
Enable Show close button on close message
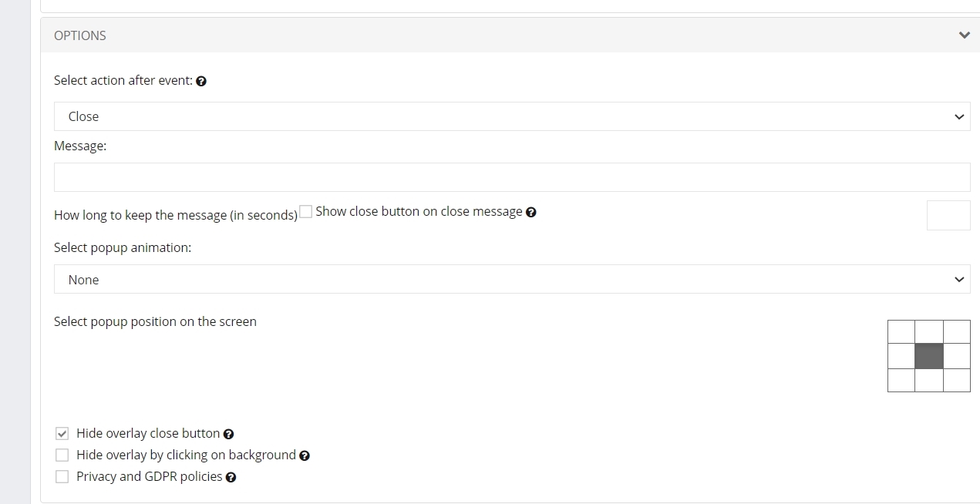pos(306,212)
